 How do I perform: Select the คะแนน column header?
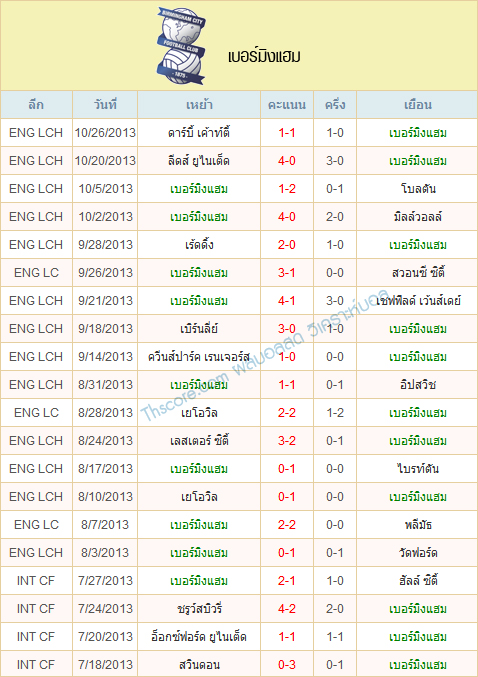[287, 105]
